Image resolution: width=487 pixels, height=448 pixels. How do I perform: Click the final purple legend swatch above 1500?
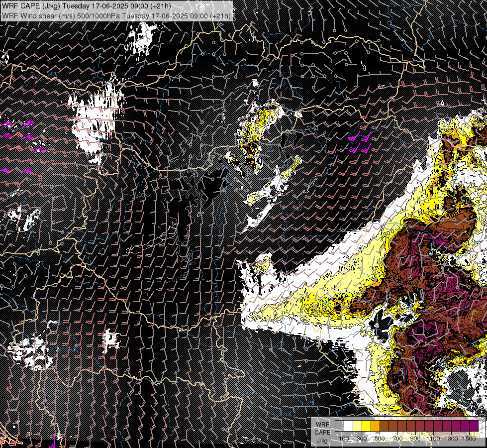(474, 426)
